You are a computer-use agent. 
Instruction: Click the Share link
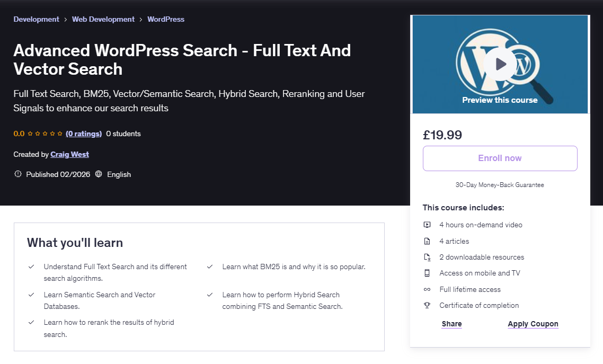(x=451, y=324)
